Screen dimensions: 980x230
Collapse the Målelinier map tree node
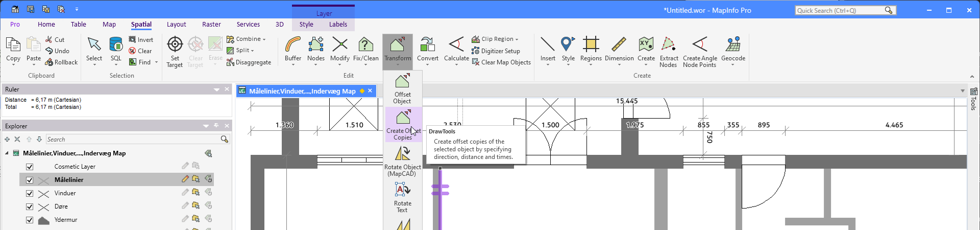tap(7, 153)
